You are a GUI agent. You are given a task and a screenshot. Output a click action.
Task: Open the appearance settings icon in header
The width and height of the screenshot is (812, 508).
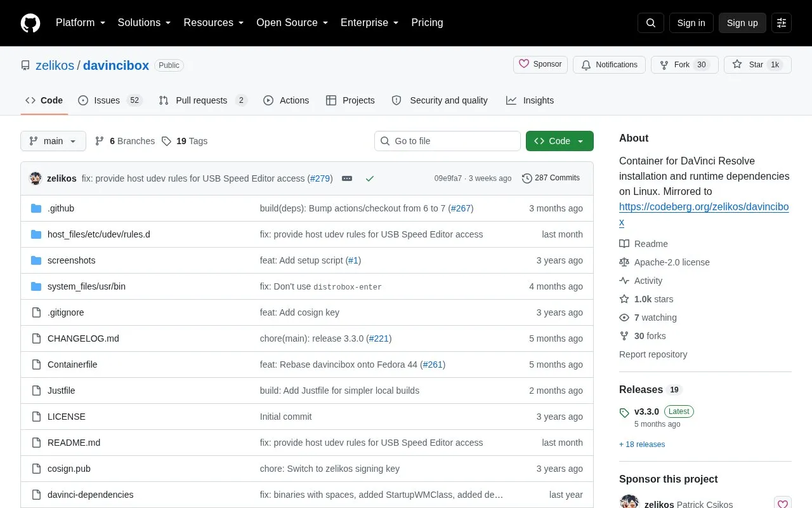pyautogui.click(x=782, y=23)
